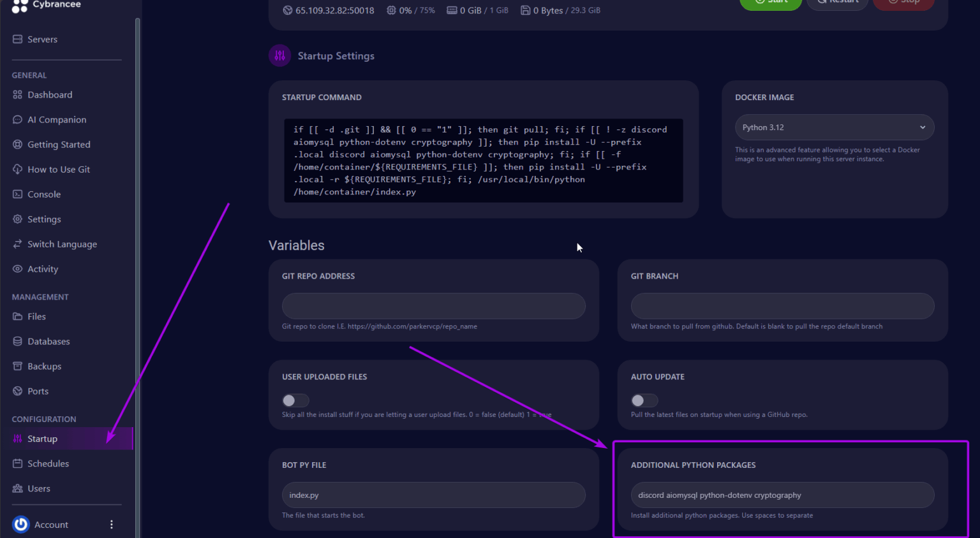Switch to the Startup configuration page
This screenshot has height=538, width=980.
42,439
